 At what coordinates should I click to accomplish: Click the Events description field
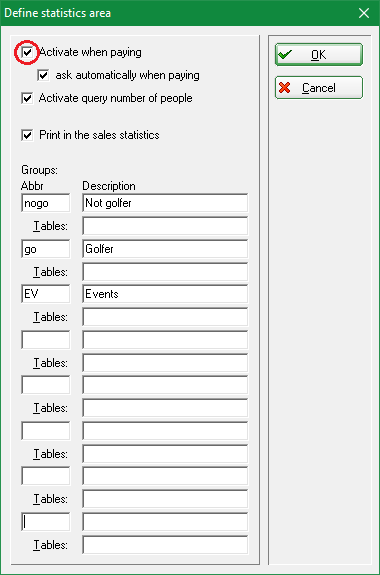point(165,294)
